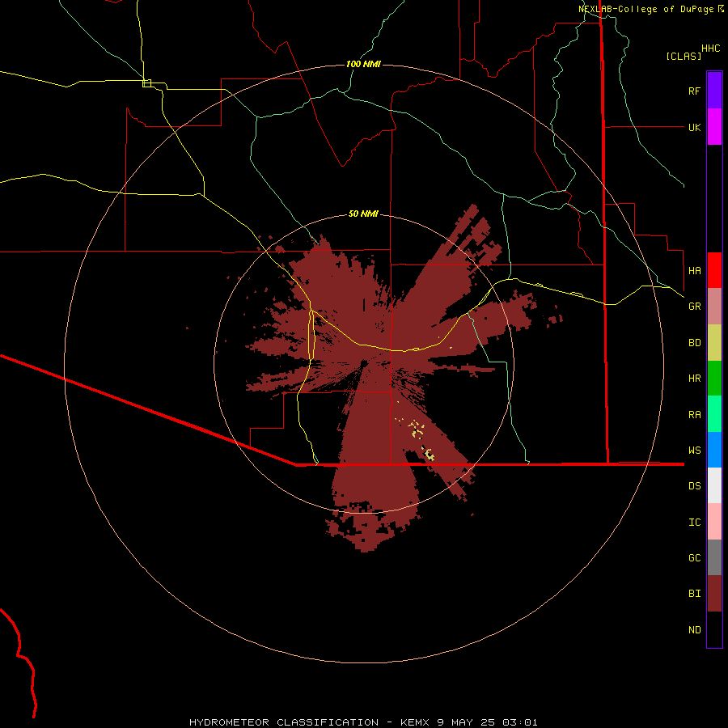Click the 50 NMI range ring label
Viewport: 728px width, 728px height.
point(363,214)
